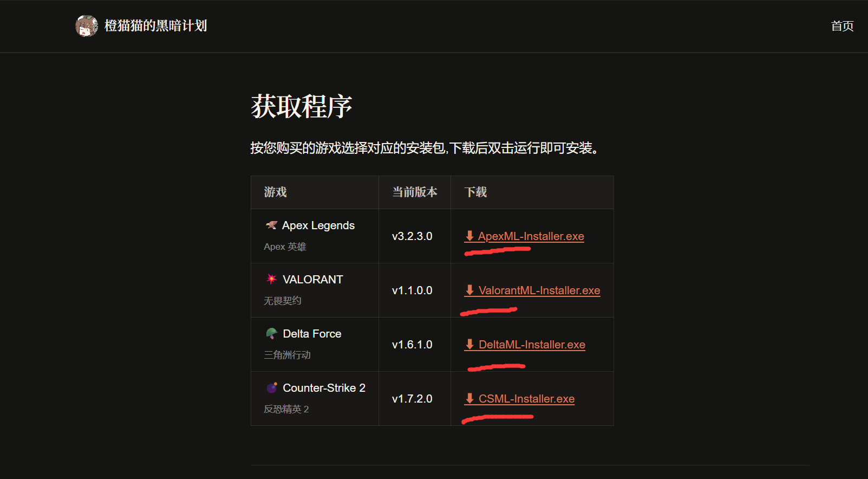This screenshot has width=868, height=479.
Task: Click the cat avatar logo in header
Action: pyautogui.click(x=87, y=26)
